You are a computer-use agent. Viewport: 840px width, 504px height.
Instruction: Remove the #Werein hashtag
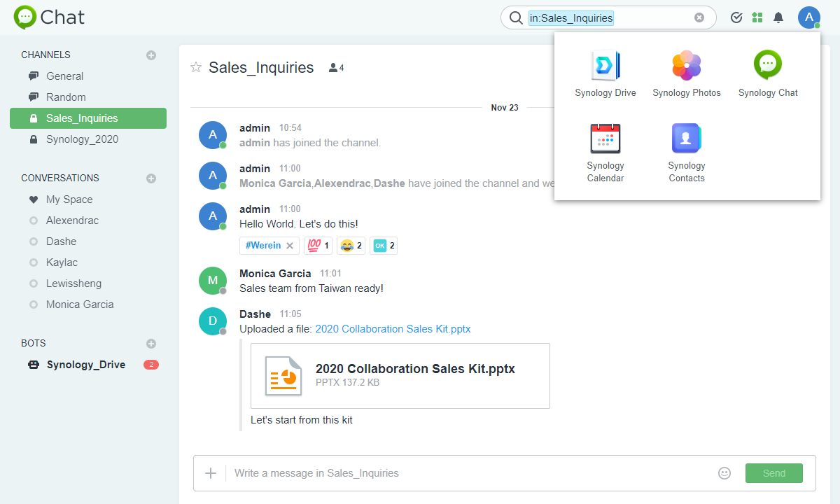(x=290, y=246)
